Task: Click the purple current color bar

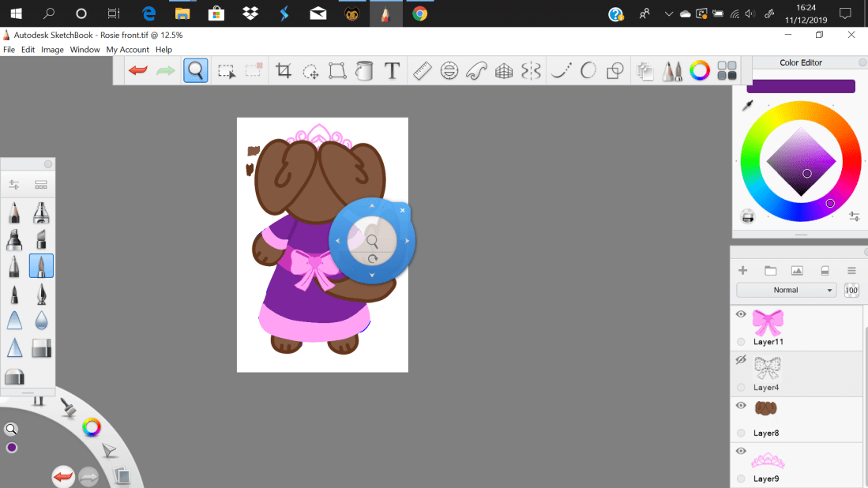Action: click(x=800, y=86)
